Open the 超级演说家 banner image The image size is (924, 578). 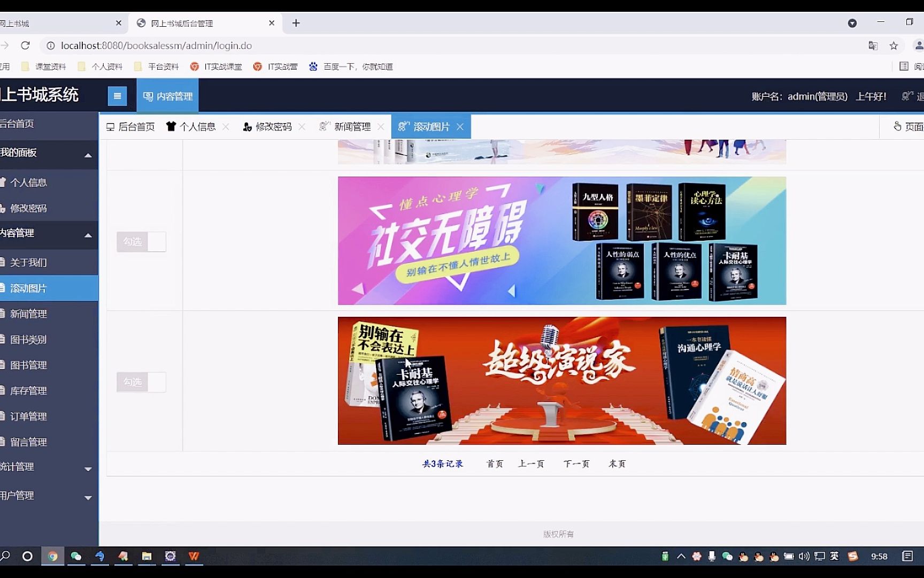[562, 381]
